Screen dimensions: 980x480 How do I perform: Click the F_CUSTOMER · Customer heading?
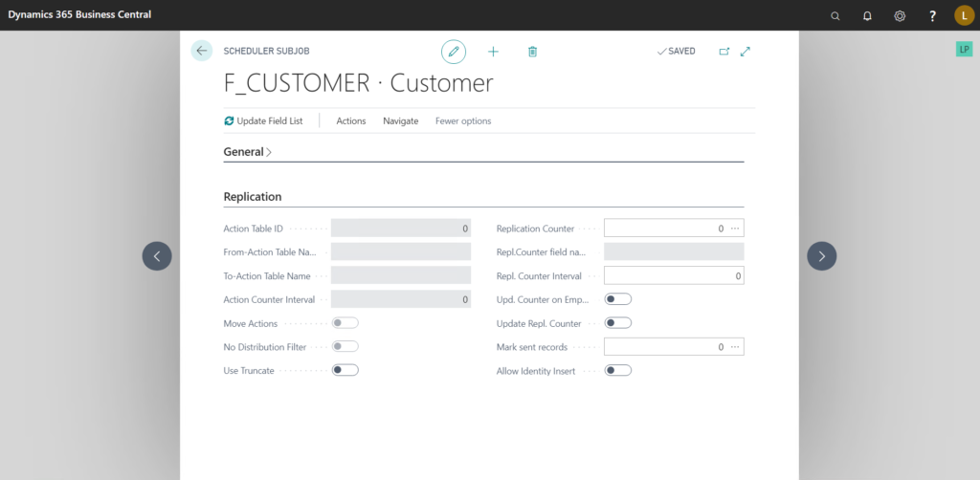point(359,83)
